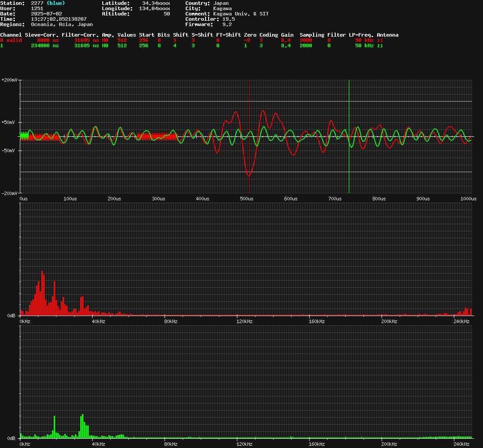Click the "Comment:" label
The height and width of the screenshot is (448, 483).
click(198, 14)
